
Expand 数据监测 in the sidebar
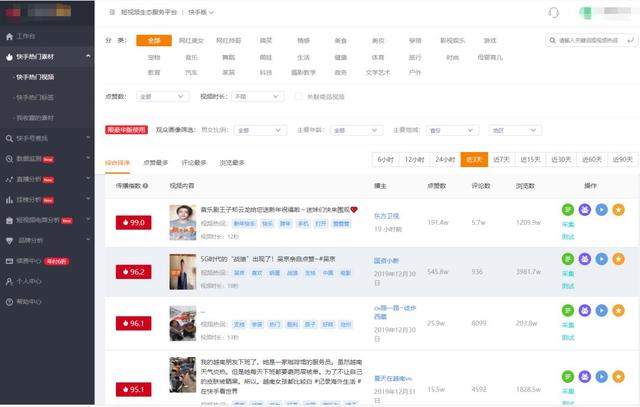[32, 158]
